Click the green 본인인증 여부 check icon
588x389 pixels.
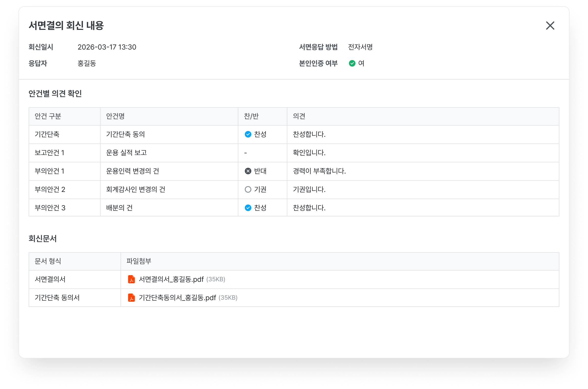[x=352, y=63]
